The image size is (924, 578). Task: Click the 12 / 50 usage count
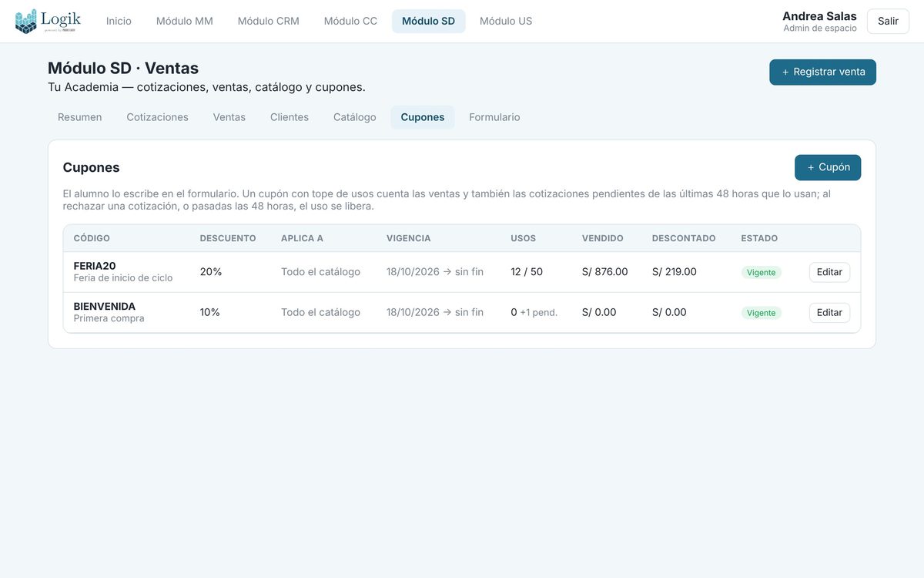coord(527,271)
